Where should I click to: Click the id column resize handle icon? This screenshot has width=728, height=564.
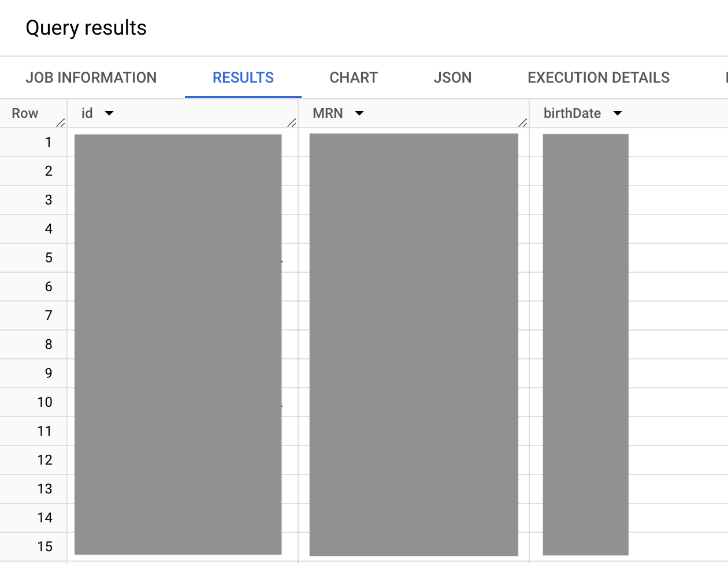(292, 123)
